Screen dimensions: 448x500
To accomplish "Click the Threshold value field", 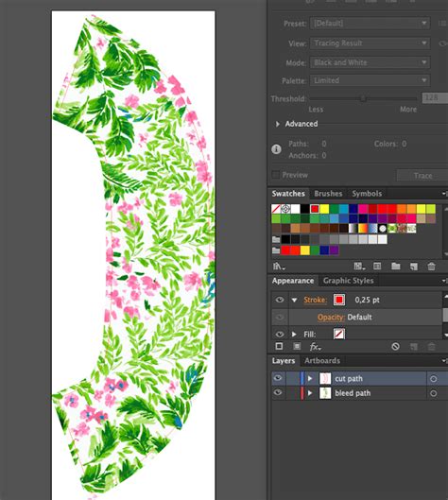I will click(x=435, y=98).
